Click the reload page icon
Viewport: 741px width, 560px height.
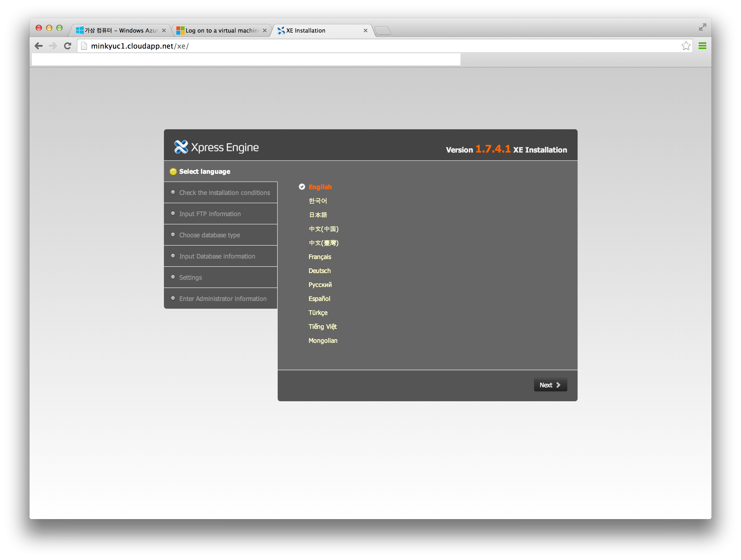68,46
